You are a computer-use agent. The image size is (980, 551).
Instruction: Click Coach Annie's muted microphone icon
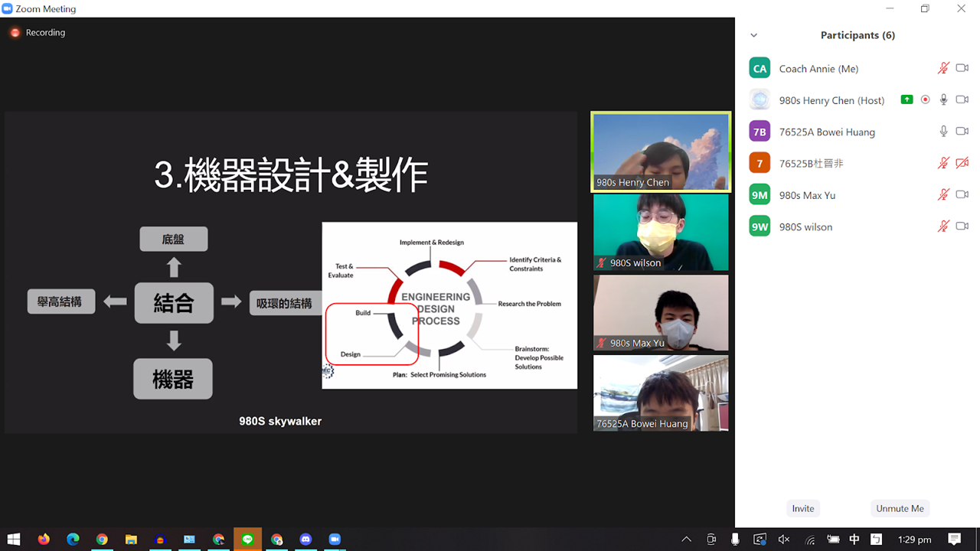pos(943,68)
